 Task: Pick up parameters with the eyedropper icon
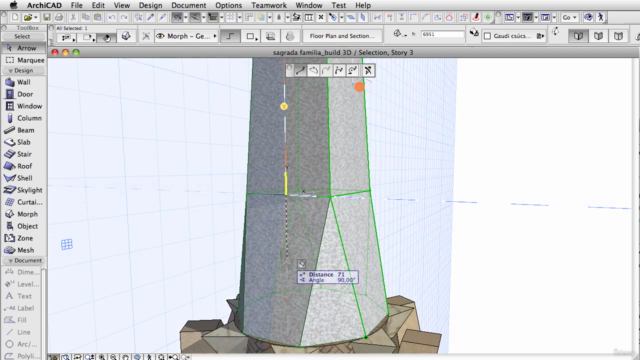pos(151,17)
